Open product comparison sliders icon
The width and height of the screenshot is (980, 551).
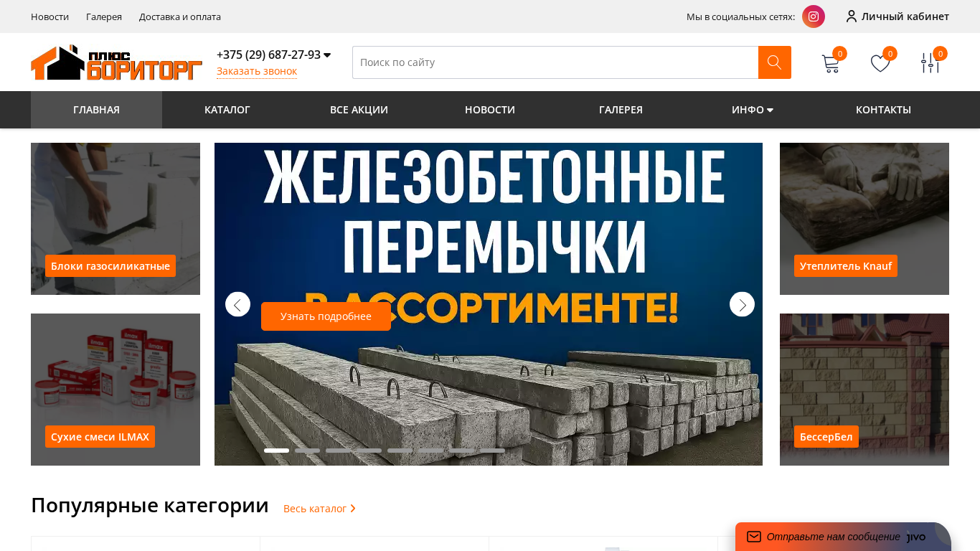930,63
